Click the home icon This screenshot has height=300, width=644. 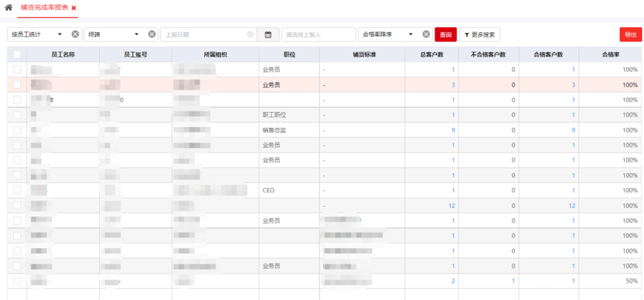click(8, 8)
